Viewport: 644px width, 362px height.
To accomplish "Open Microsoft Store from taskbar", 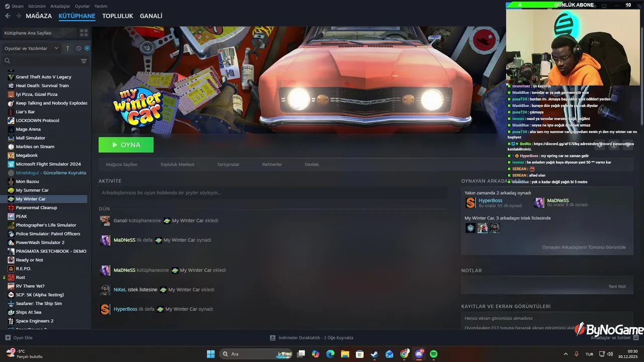I will pos(360,354).
